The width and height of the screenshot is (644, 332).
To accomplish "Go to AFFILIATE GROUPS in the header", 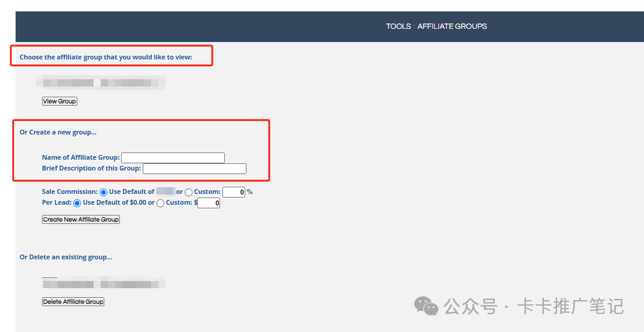I will pyautogui.click(x=452, y=26).
